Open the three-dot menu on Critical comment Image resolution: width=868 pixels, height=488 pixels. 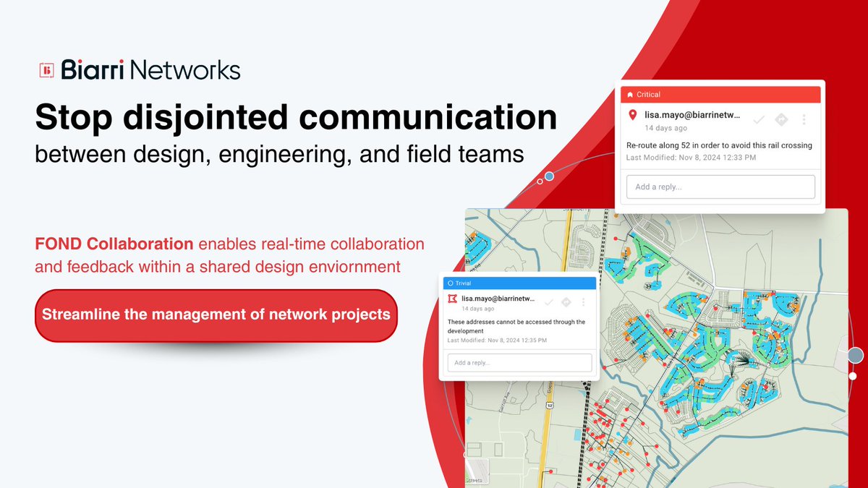[x=805, y=119]
